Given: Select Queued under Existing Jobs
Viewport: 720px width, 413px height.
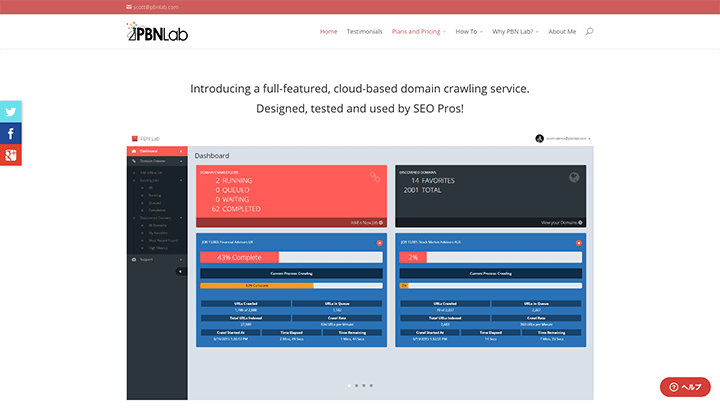Looking at the screenshot, I should [155, 203].
